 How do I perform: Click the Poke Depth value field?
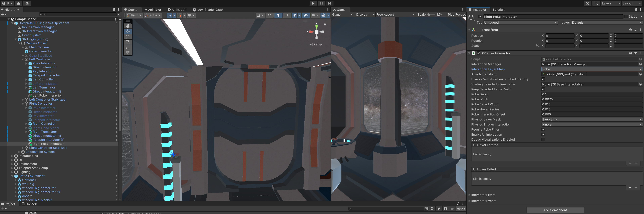pos(591,94)
